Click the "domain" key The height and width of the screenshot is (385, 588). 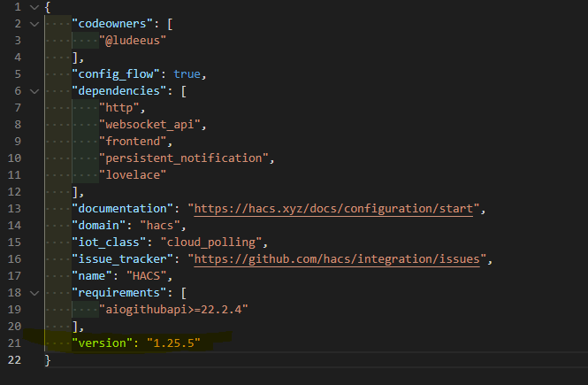tap(99, 226)
